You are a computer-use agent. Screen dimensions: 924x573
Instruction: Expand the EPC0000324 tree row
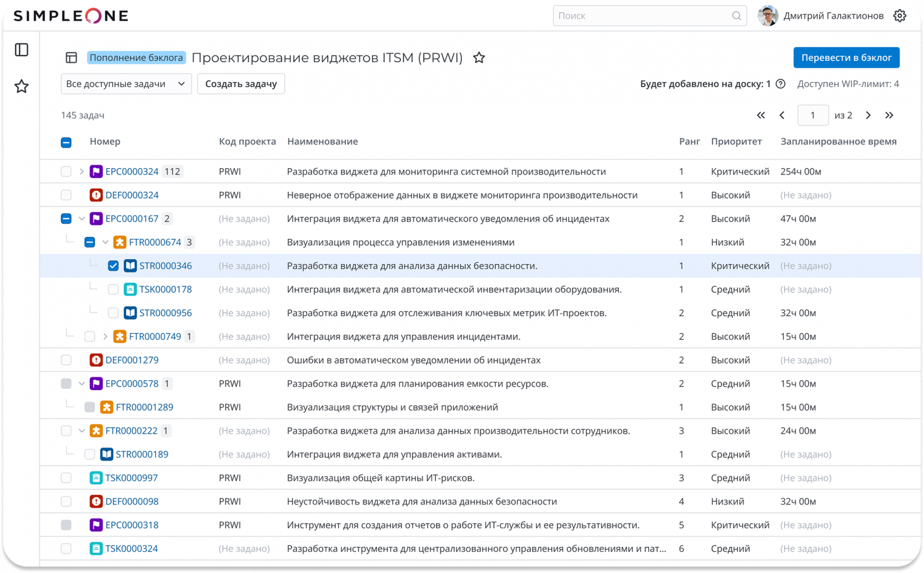click(x=81, y=171)
